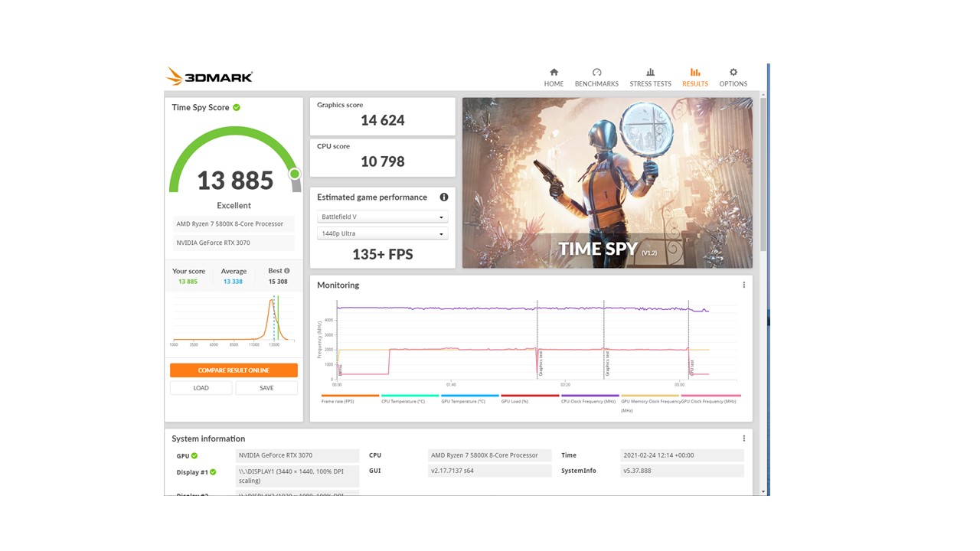Open the System information options menu
Screen dimensions: 980x551
[x=743, y=439]
